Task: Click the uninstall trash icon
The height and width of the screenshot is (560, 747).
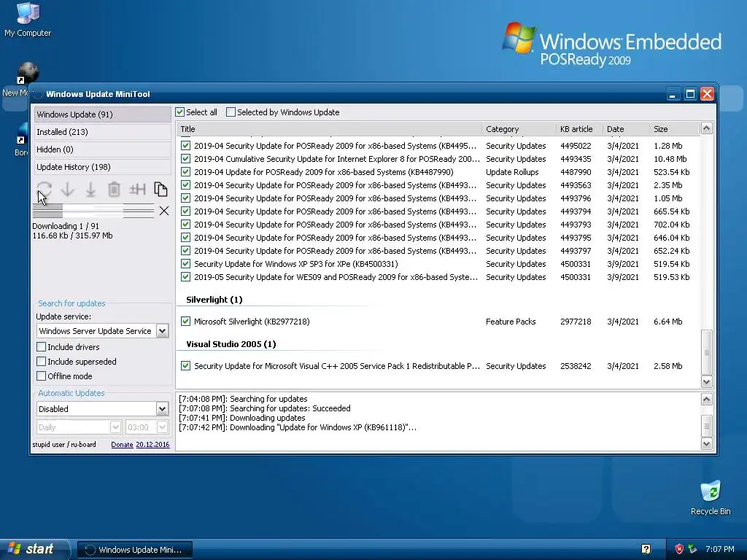Action: [114, 189]
